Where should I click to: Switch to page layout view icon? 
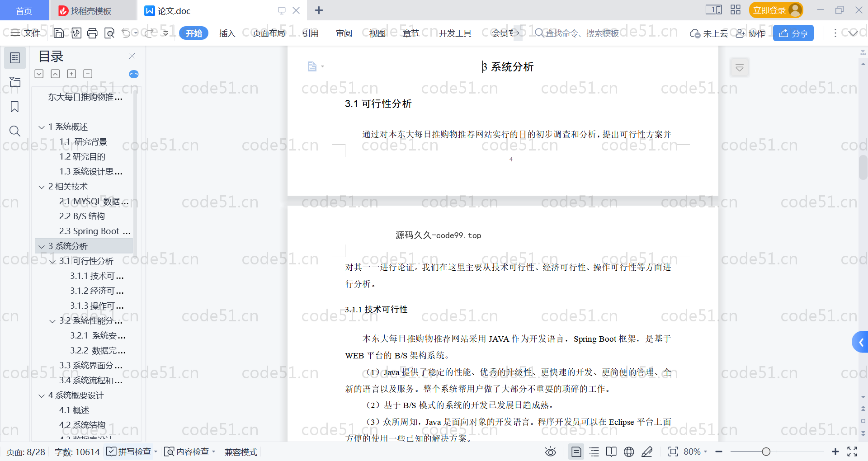click(576, 452)
